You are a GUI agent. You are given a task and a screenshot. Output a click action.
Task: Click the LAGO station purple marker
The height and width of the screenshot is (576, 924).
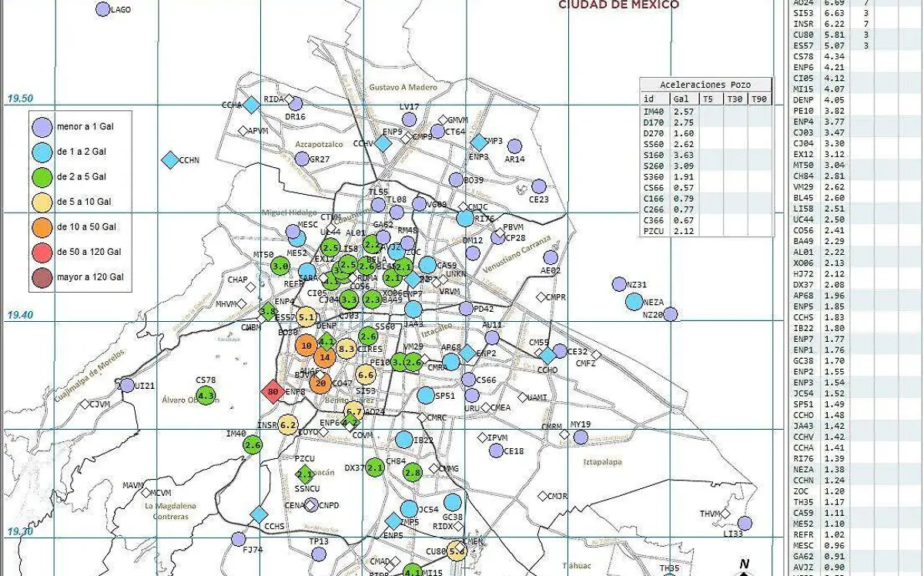[102, 9]
